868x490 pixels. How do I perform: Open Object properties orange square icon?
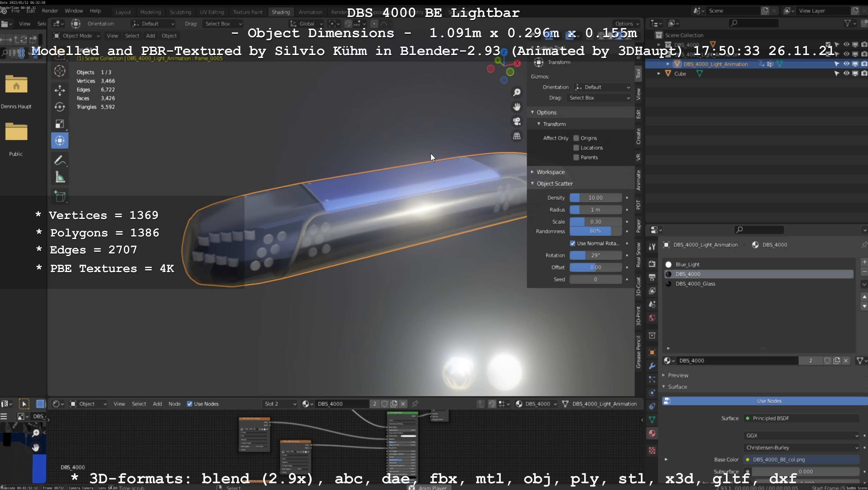[x=652, y=353]
